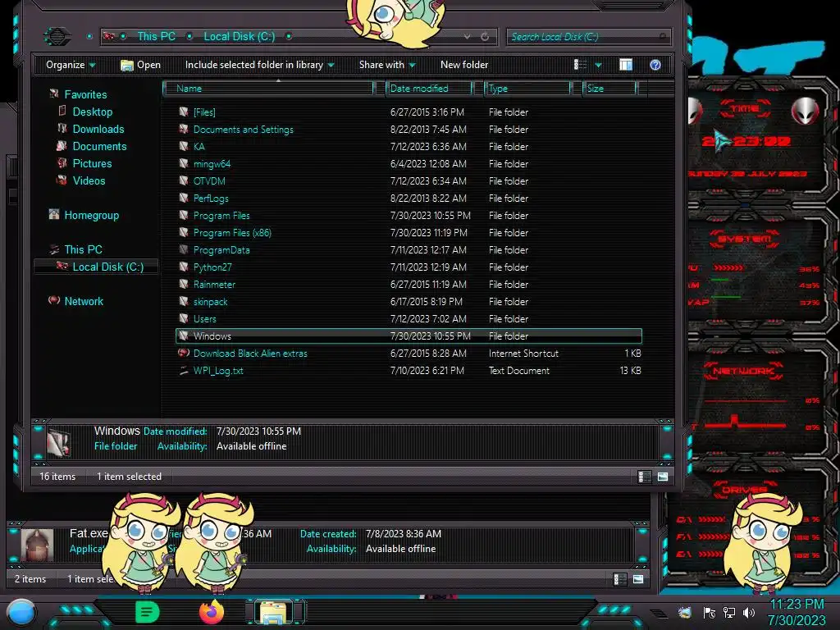This screenshot has height=630, width=840.
Task: Click the details view icon in status bar
Action: pyautogui.click(x=644, y=477)
